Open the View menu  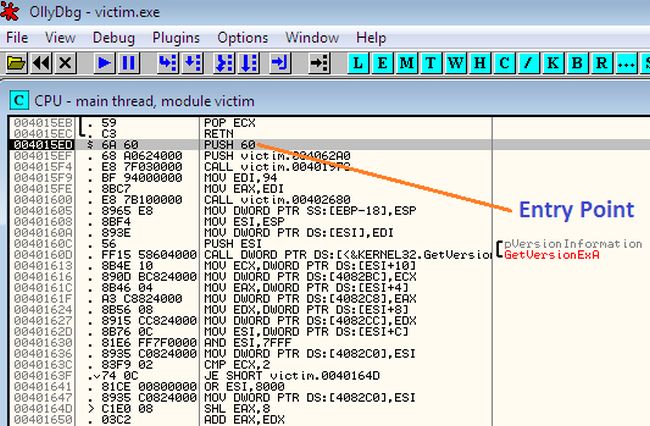pos(60,38)
